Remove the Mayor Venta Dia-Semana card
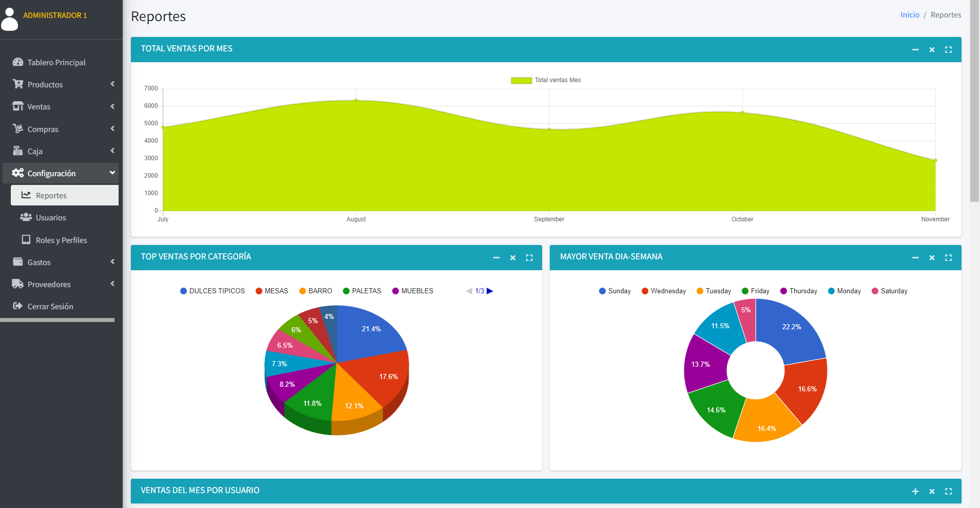This screenshot has width=980, height=508. [x=932, y=258]
